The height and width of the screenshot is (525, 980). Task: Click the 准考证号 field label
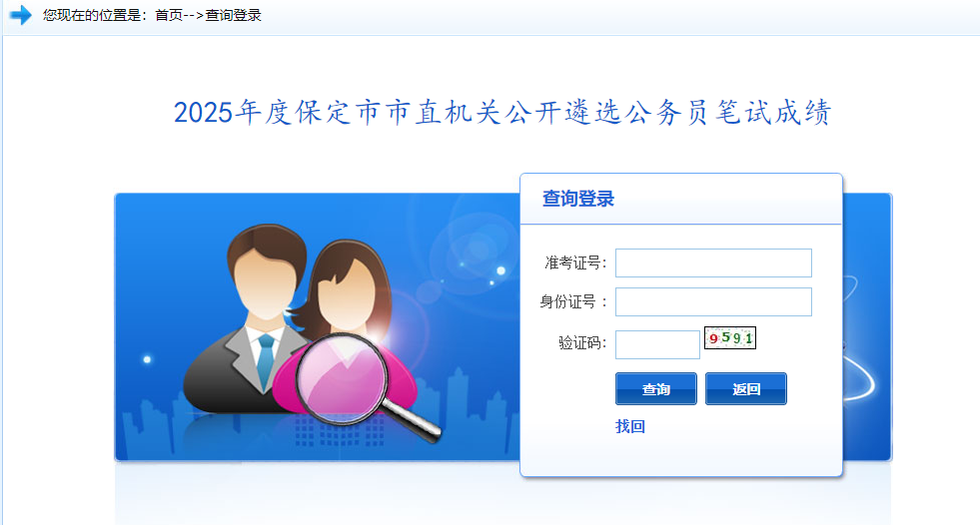click(x=575, y=262)
